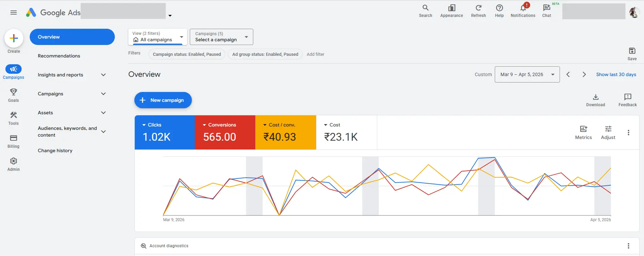Image resolution: width=644 pixels, height=256 pixels.
Task: Refresh the page data
Action: (478, 11)
